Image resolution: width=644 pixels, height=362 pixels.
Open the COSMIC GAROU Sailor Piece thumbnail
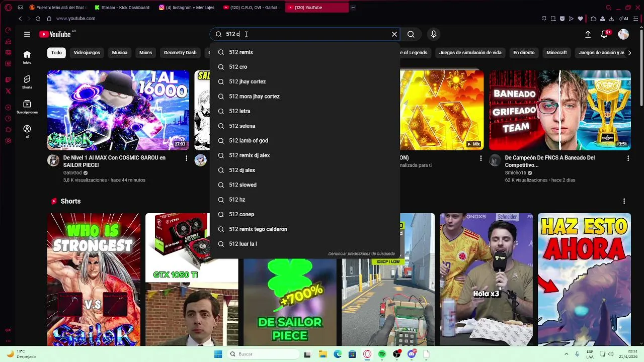click(118, 110)
